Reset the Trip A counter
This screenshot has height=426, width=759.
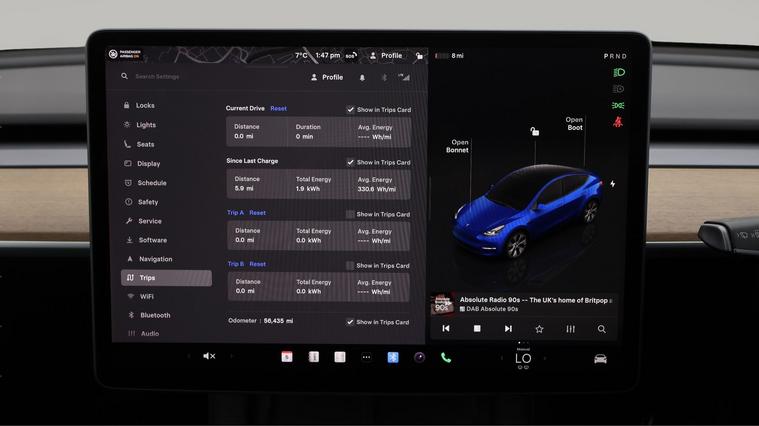click(x=257, y=213)
